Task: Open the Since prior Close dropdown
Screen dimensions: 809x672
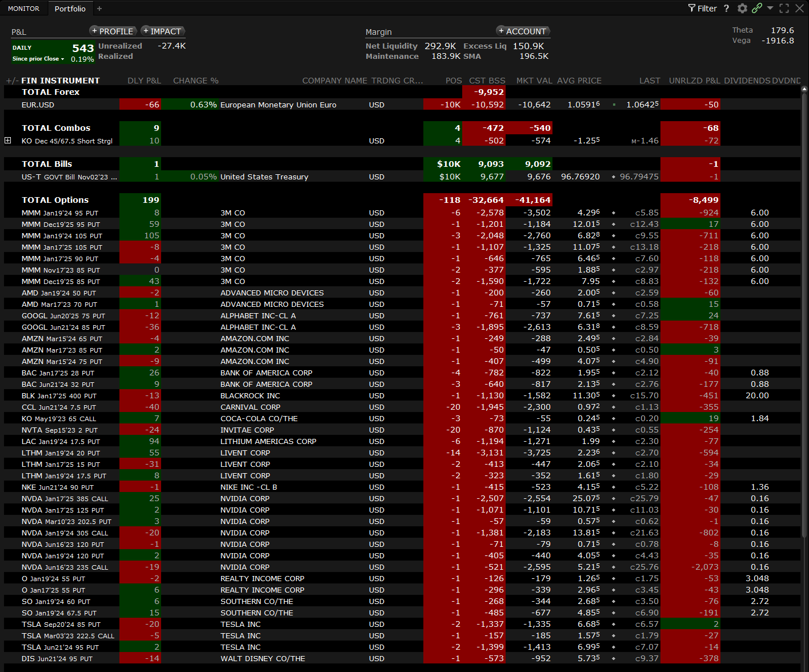Action: pyautogui.click(x=38, y=59)
